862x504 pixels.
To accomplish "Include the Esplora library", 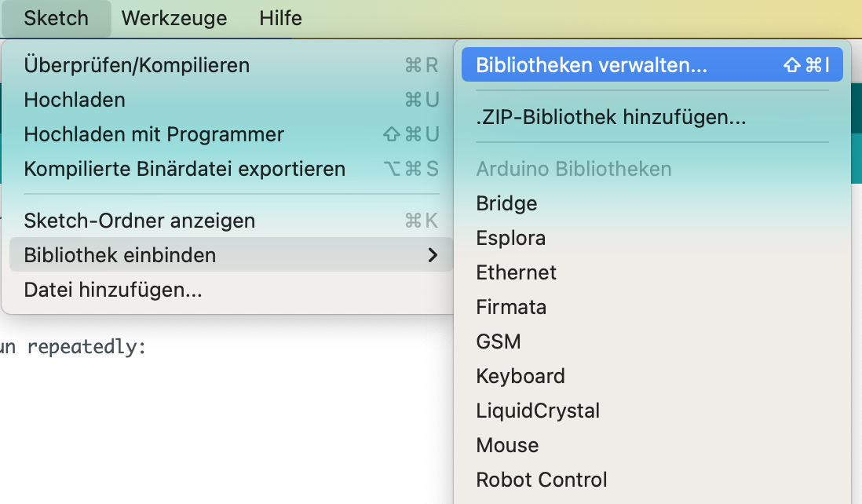I will click(510, 238).
